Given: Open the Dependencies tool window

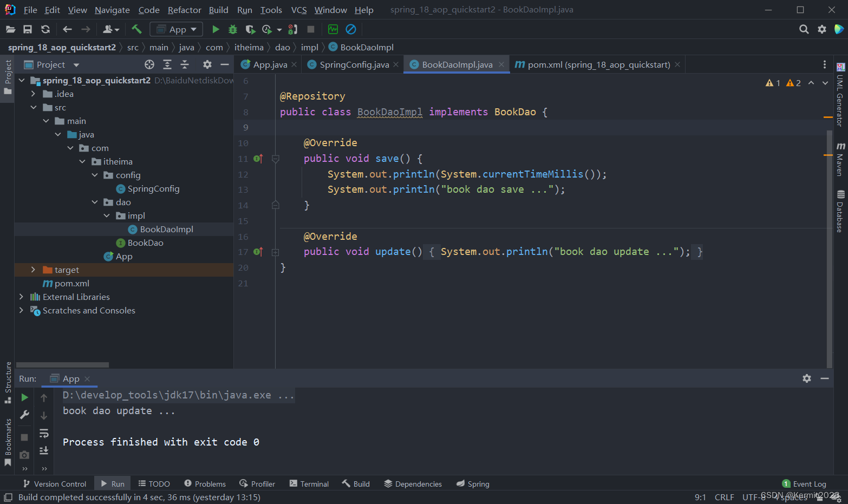Looking at the screenshot, I should 413,484.
